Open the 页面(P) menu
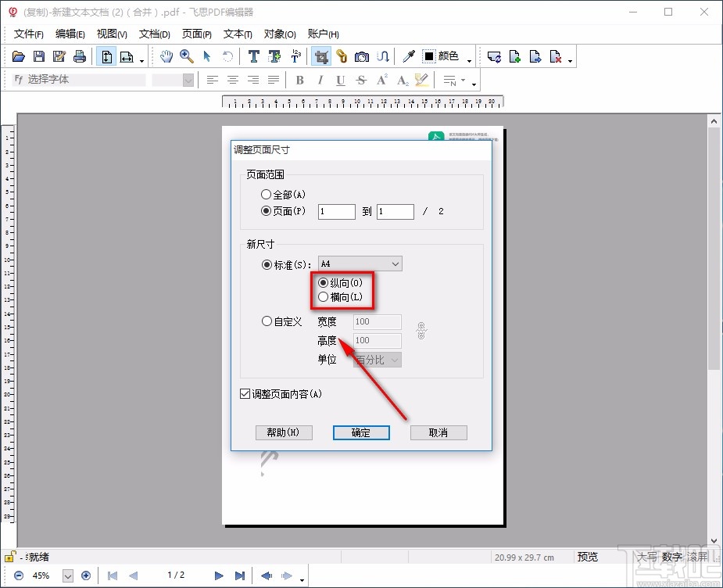 [x=196, y=34]
